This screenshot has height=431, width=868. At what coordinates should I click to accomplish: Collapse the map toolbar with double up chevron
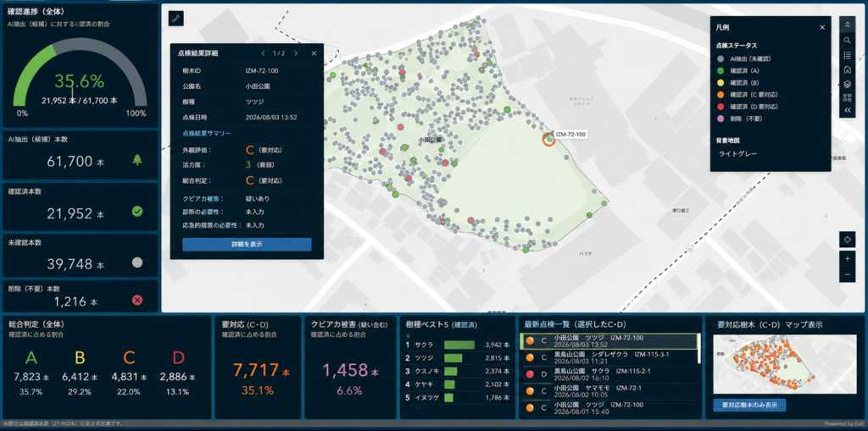pyautogui.click(x=847, y=25)
